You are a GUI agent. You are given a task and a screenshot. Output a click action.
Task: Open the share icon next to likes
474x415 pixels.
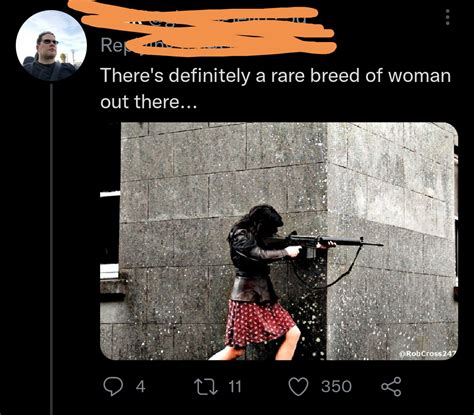pos(391,386)
